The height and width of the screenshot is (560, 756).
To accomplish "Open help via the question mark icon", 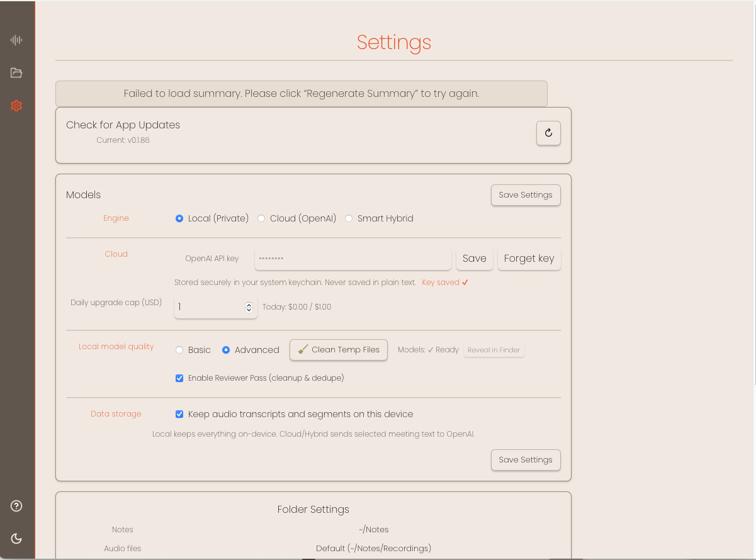I will (16, 505).
